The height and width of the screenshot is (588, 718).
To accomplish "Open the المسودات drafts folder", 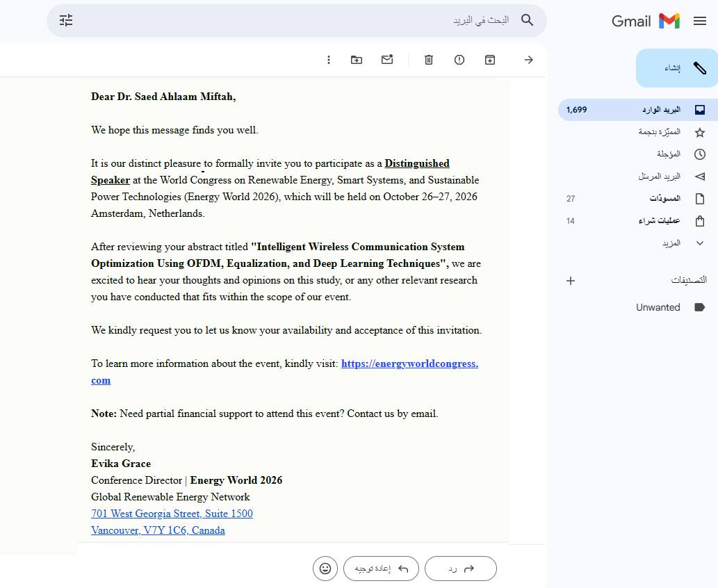I will [x=664, y=199].
